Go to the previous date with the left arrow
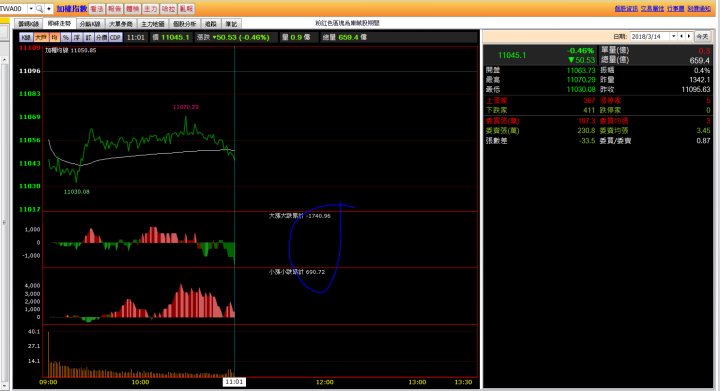This screenshot has height=391, width=720. pos(681,36)
